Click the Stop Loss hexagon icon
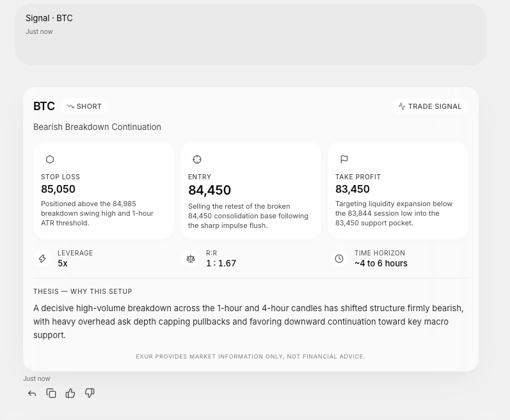 coord(50,159)
